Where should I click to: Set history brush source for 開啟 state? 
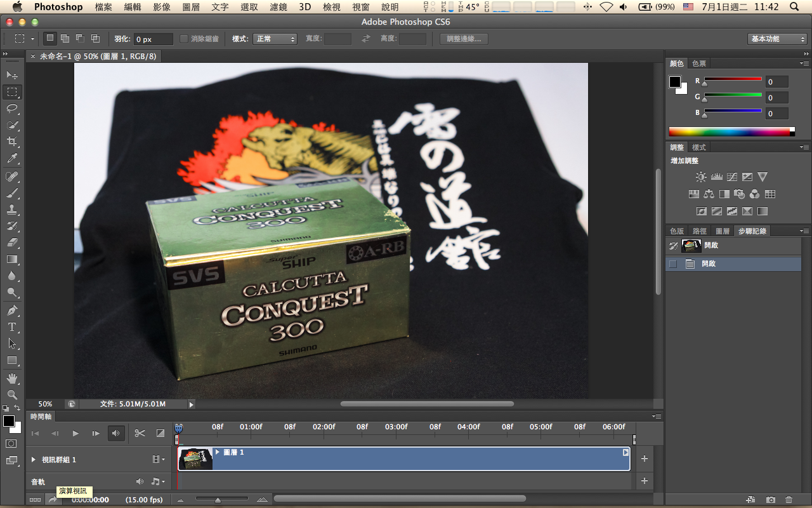click(673, 264)
